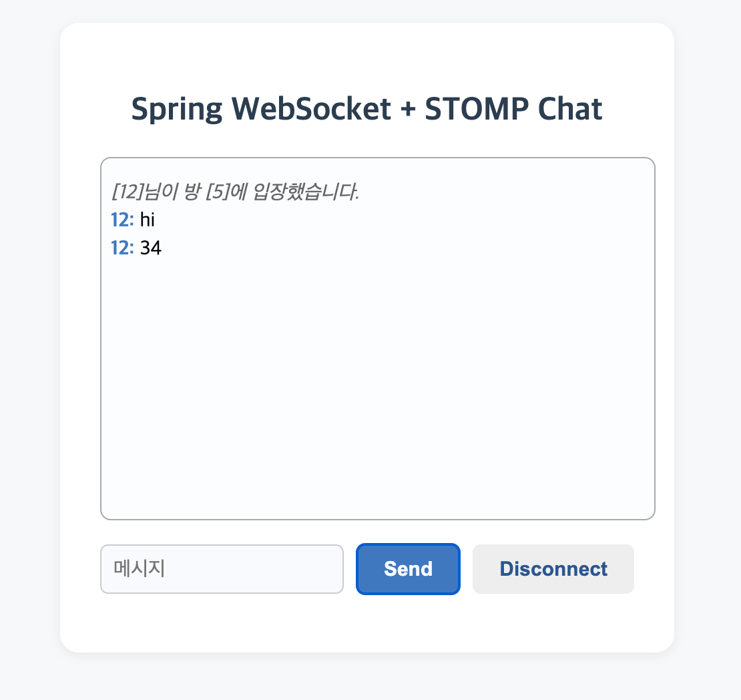The image size is (741, 700).
Task: Click the blue Send button
Action: [408, 569]
